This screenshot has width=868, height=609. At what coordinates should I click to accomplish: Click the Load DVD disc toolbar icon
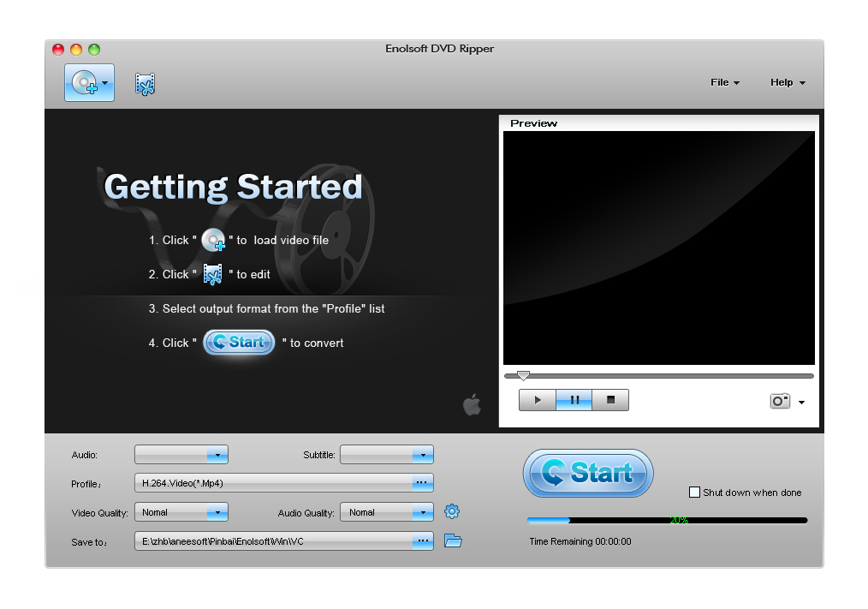click(86, 83)
